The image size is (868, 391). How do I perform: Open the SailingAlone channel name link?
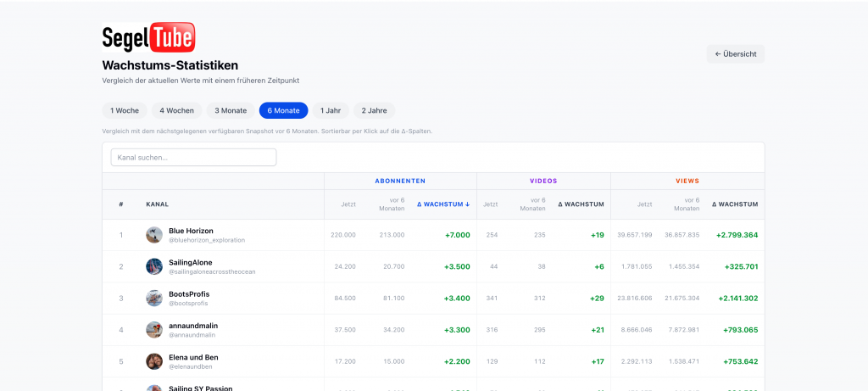point(191,262)
